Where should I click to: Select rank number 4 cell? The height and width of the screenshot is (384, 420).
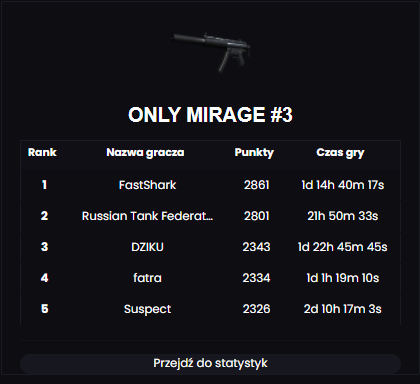(x=44, y=278)
